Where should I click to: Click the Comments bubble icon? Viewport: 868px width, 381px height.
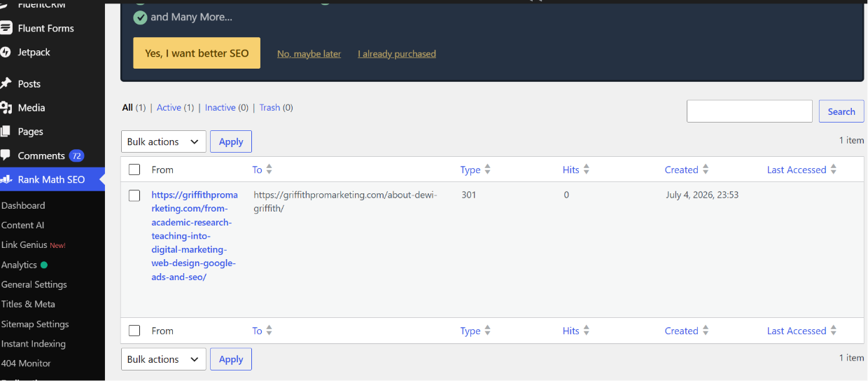[6, 155]
